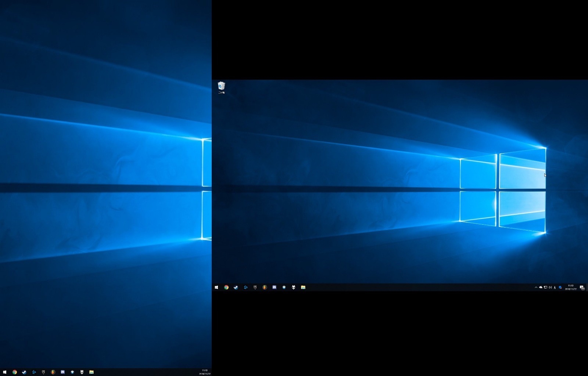Open foobar2000 from the portrait display taskbar

(82, 372)
